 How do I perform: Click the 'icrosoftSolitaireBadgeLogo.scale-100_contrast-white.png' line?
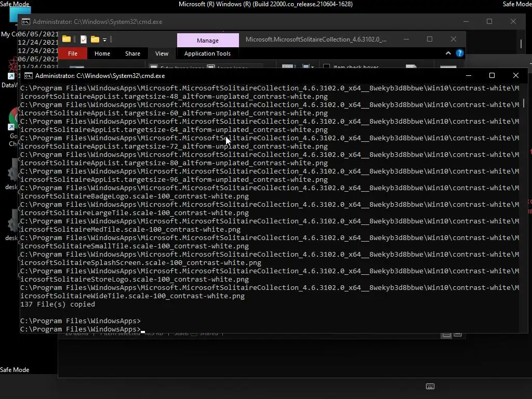point(135,196)
